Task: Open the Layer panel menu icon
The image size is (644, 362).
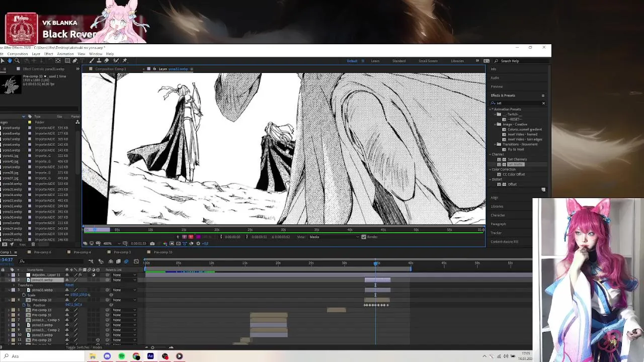Action: (192, 69)
